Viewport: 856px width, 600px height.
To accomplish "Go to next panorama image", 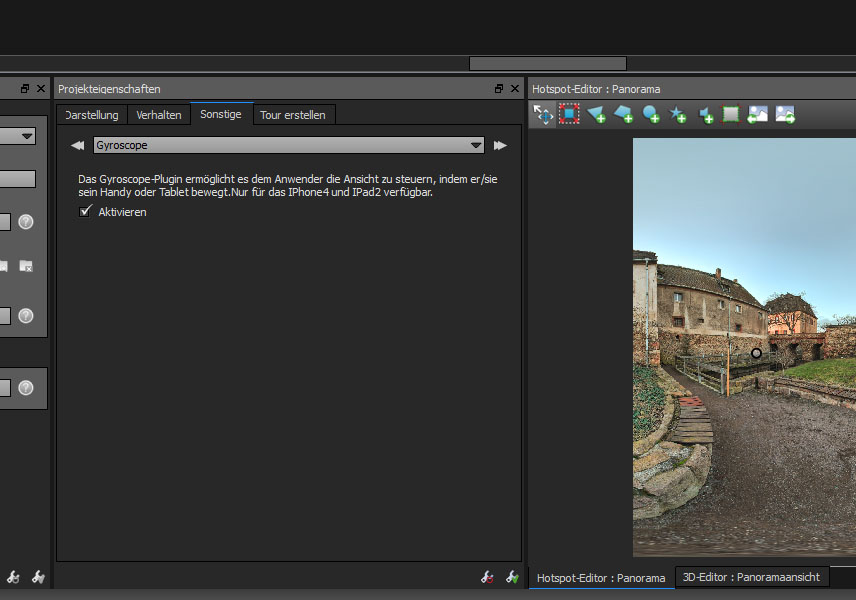I will point(785,114).
